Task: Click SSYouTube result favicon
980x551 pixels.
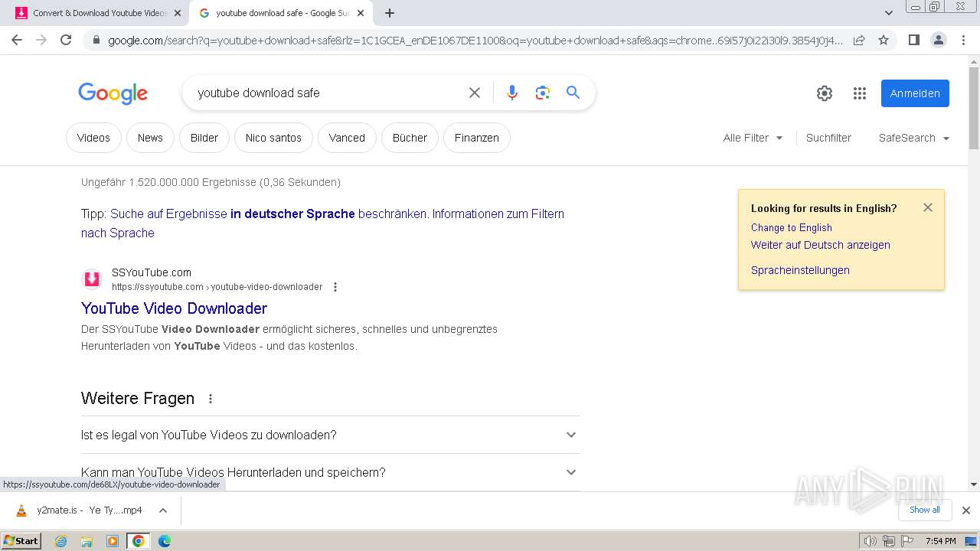Action: [x=92, y=279]
